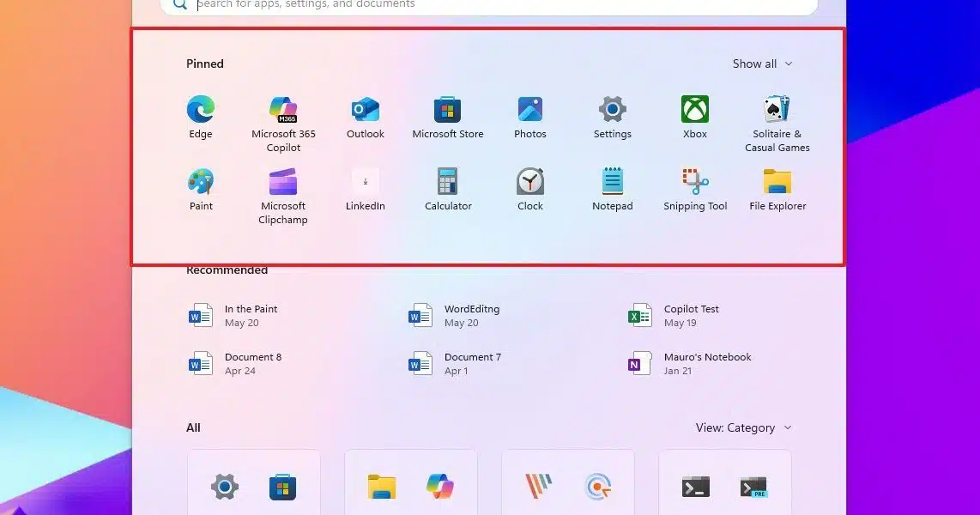Open the recommended document In the Paint
Screen dimensions: 980x515
249,316
